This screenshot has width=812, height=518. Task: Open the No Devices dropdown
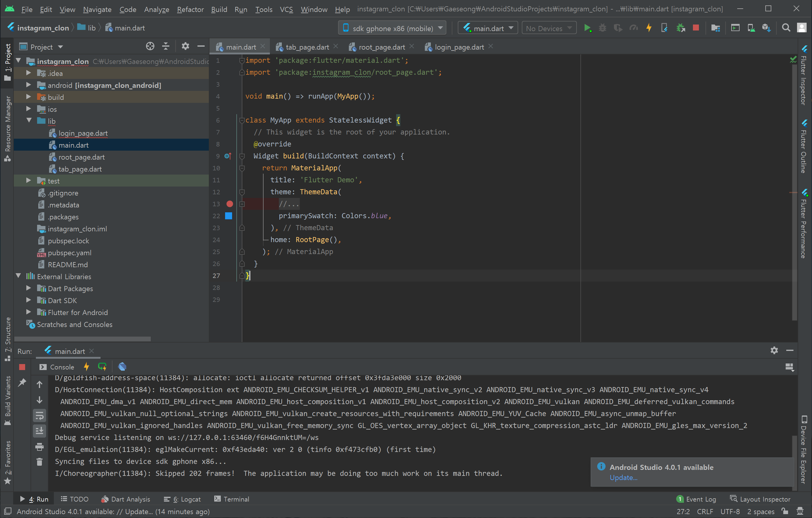pyautogui.click(x=549, y=28)
